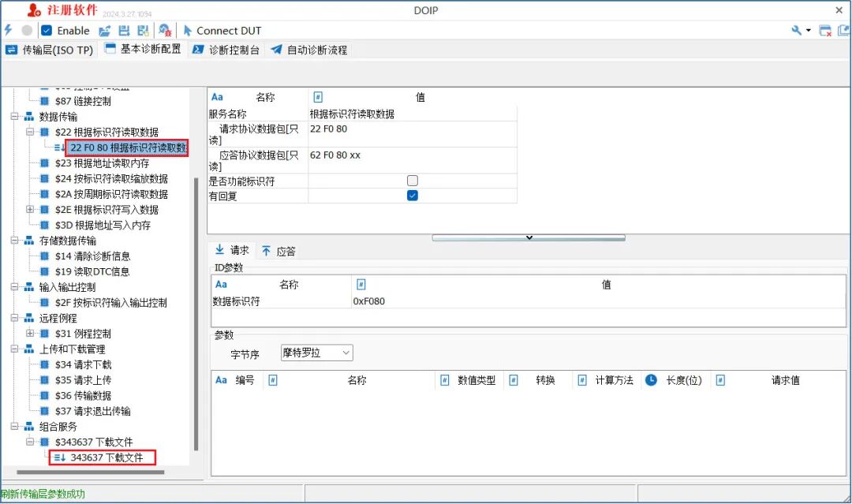The width and height of the screenshot is (852, 504).
Task: Open the settings gear icon with red badge
Action: [x=166, y=30]
